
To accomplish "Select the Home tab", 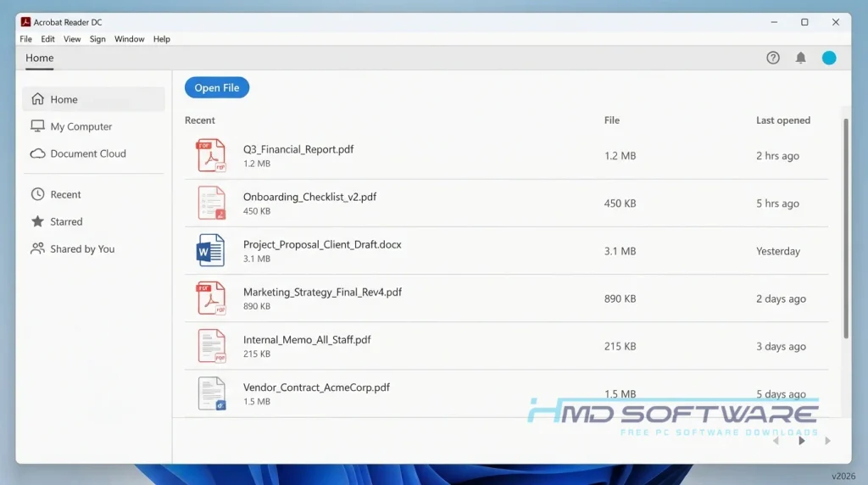I will (39, 59).
